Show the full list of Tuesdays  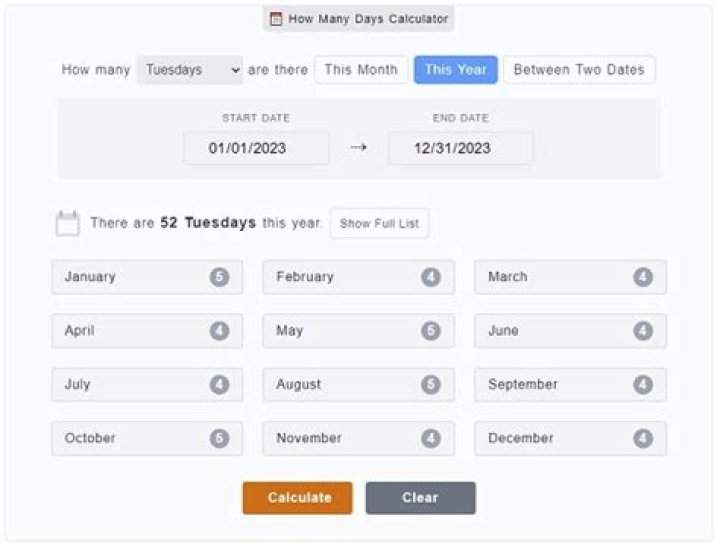[379, 224]
